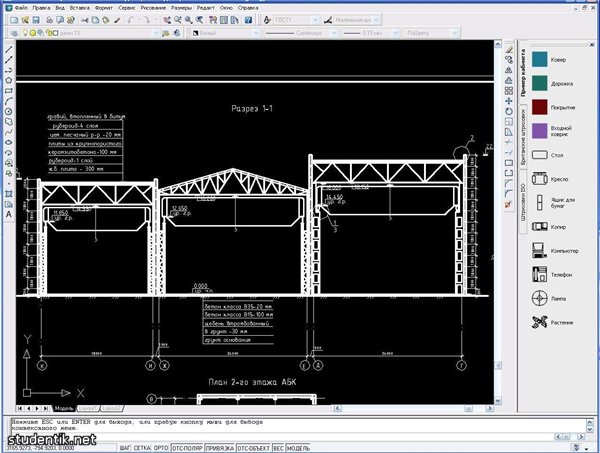The width and height of the screenshot is (600, 453).
Task: Click the Help question mark icon
Action: click(248, 20)
